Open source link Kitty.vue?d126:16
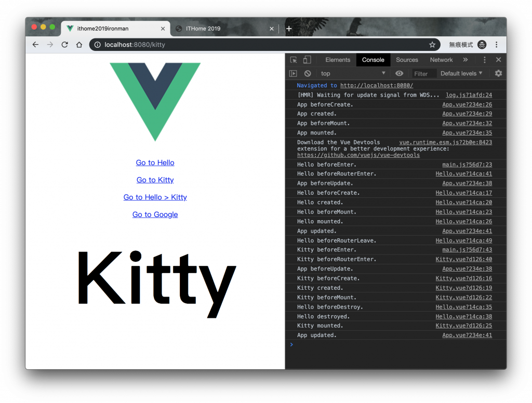Screen dimensions: 532x403 pyautogui.click(x=464, y=278)
